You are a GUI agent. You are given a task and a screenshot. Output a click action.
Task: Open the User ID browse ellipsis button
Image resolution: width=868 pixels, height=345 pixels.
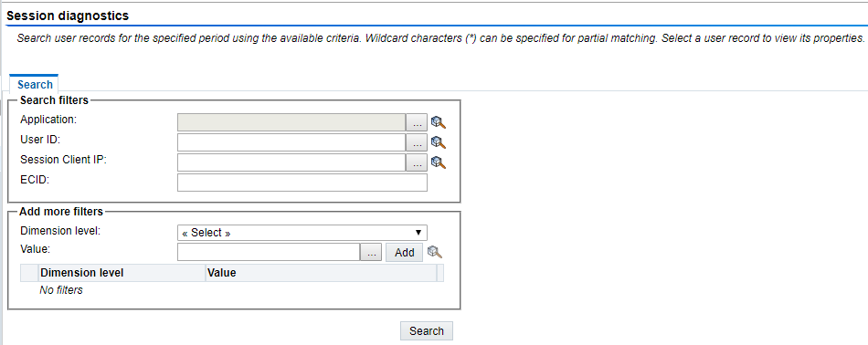coord(417,142)
